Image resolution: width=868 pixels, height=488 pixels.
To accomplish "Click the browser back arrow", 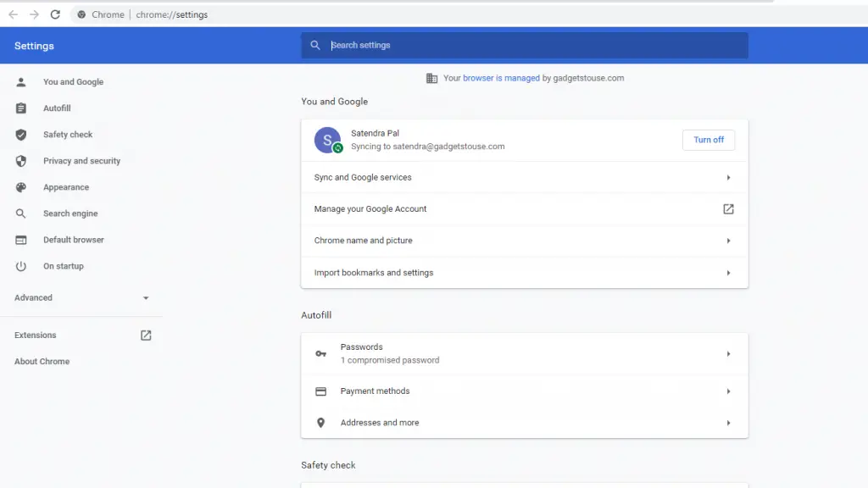I will pos(13,14).
